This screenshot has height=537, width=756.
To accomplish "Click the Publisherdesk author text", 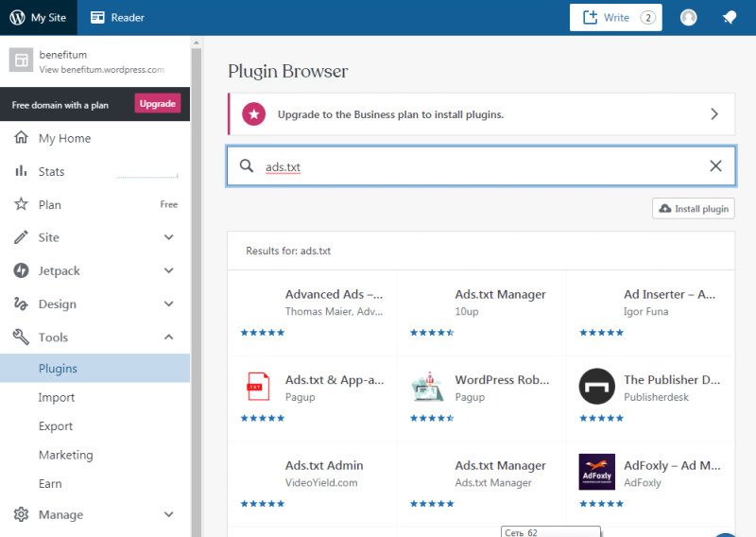I will tap(656, 397).
